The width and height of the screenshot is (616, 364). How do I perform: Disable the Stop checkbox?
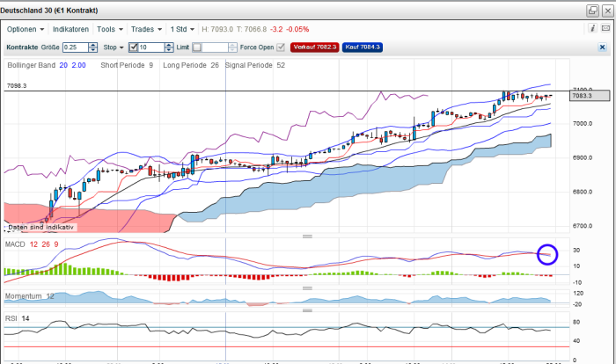coord(133,47)
